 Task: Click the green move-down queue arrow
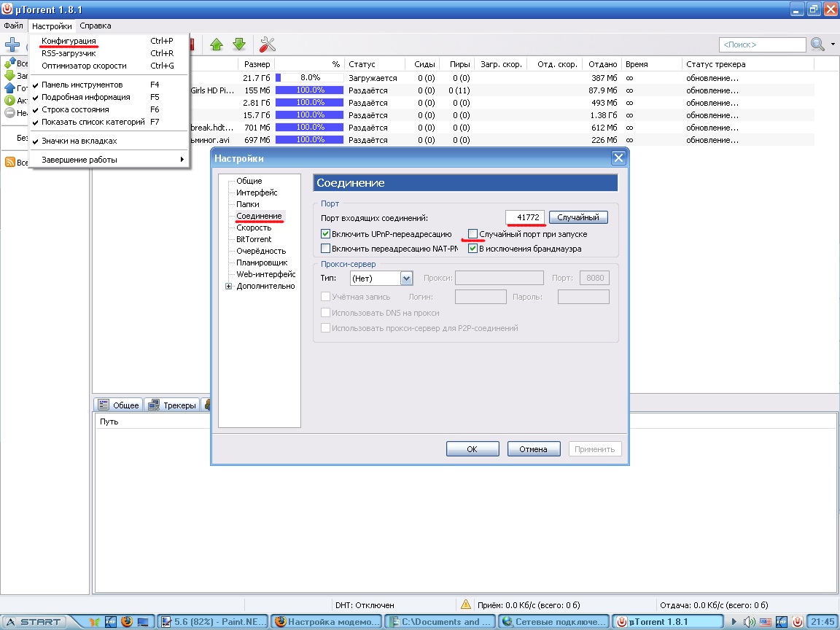[x=238, y=44]
